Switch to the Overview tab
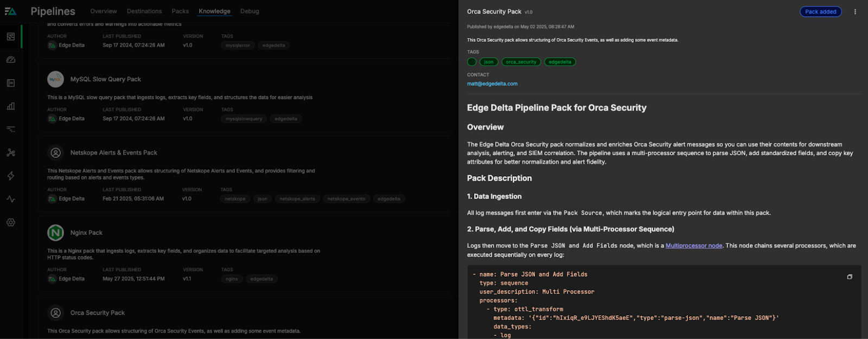Viewport: 868px width, 339px height. coord(103,11)
